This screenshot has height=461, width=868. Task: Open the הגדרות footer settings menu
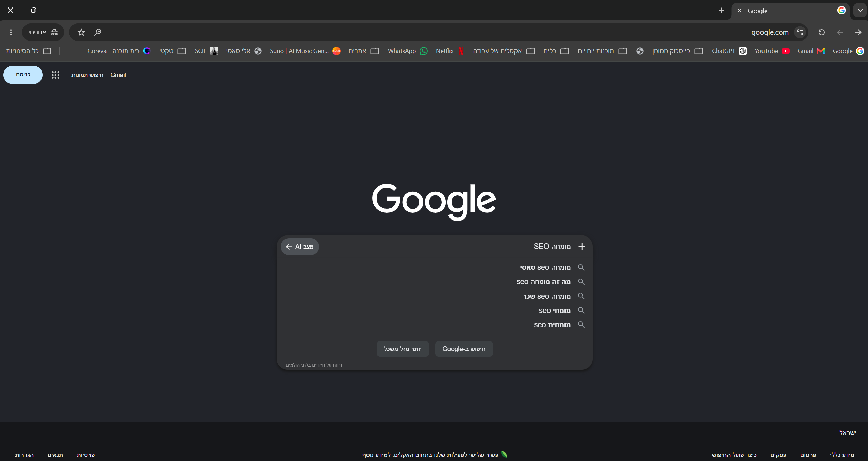24,455
